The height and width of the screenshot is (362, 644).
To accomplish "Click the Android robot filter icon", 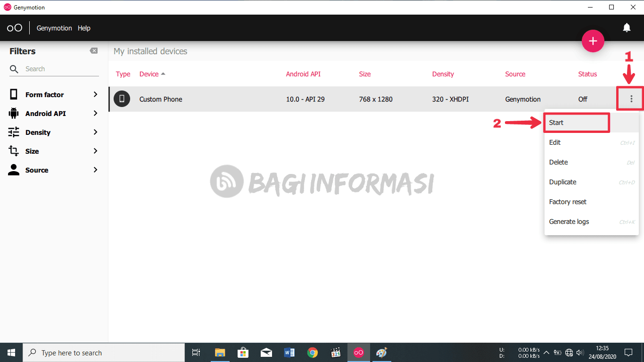I will click(x=14, y=113).
